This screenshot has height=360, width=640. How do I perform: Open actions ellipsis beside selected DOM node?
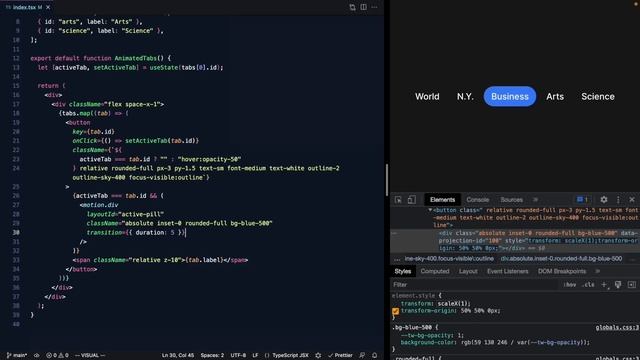394,233
